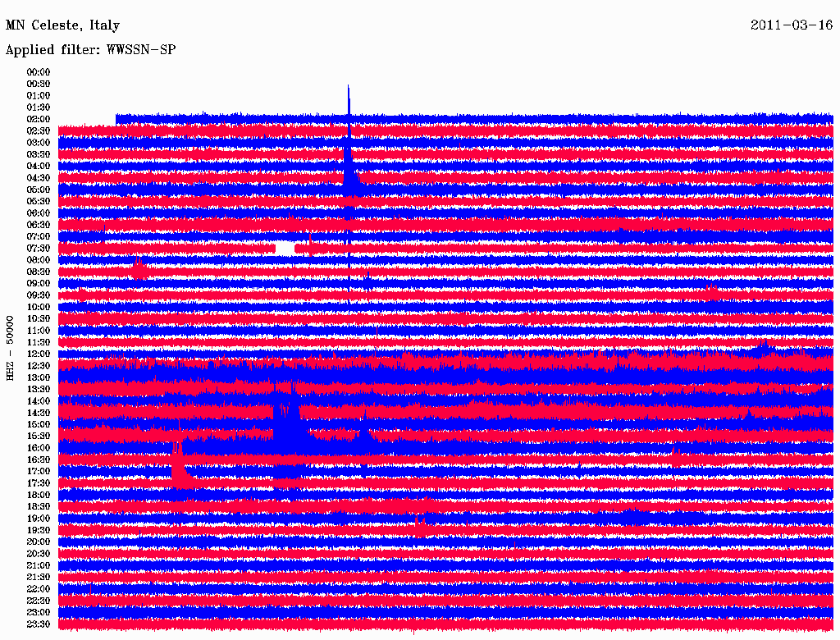Click the 'Applied filter: WWSSN-SP' label
Viewport: 840px width, 640px height.
click(x=90, y=50)
